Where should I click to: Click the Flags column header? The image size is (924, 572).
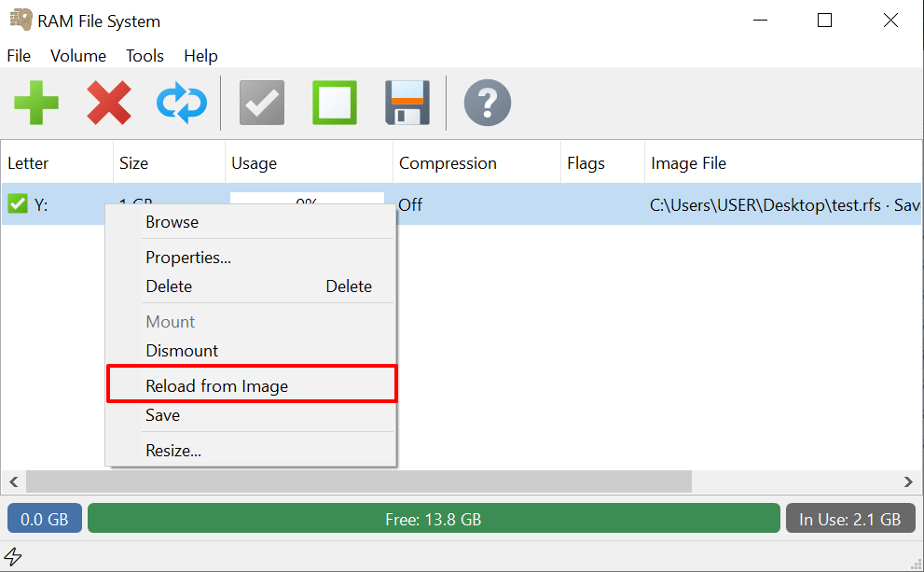[603, 163]
